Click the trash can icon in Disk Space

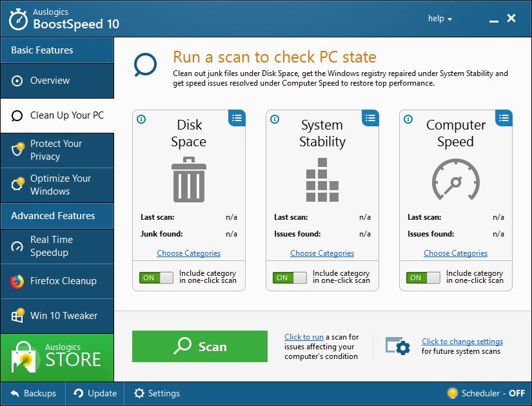coord(189,179)
